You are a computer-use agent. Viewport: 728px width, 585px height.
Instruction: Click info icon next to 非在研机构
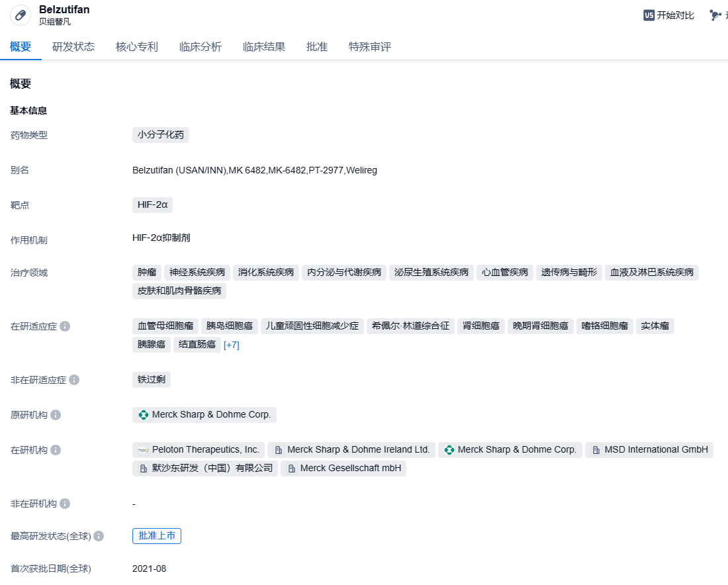coord(65,504)
